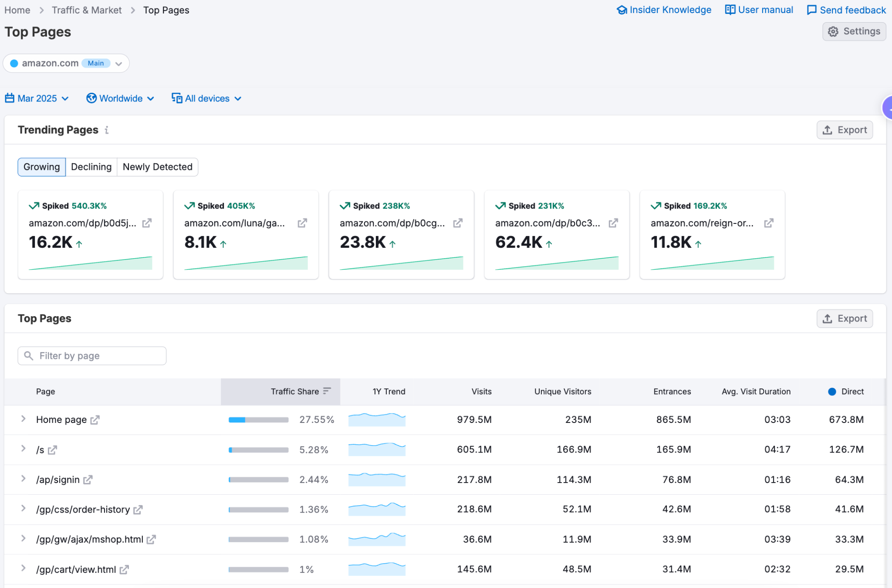
Task: Click the sort icon on Traffic Share column
Action: pos(326,391)
